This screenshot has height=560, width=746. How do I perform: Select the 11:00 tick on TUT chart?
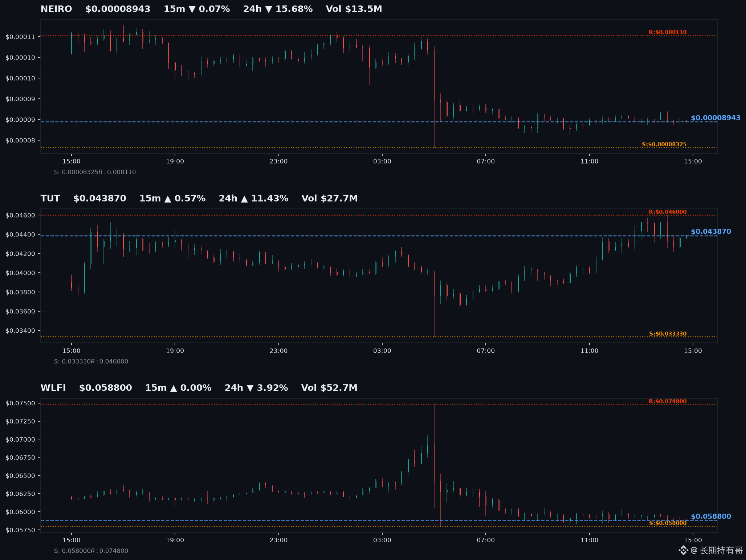coord(589,351)
